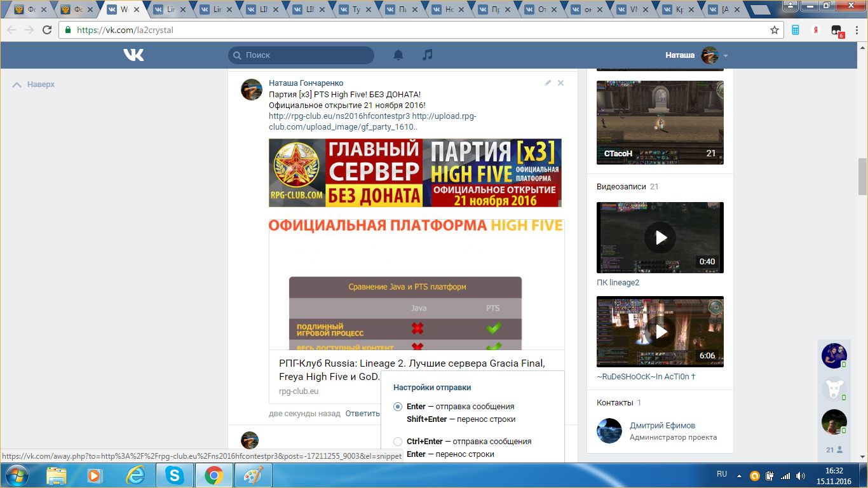Image resolution: width=868 pixels, height=488 pixels.
Task: Open VK notifications bell
Action: pos(398,55)
